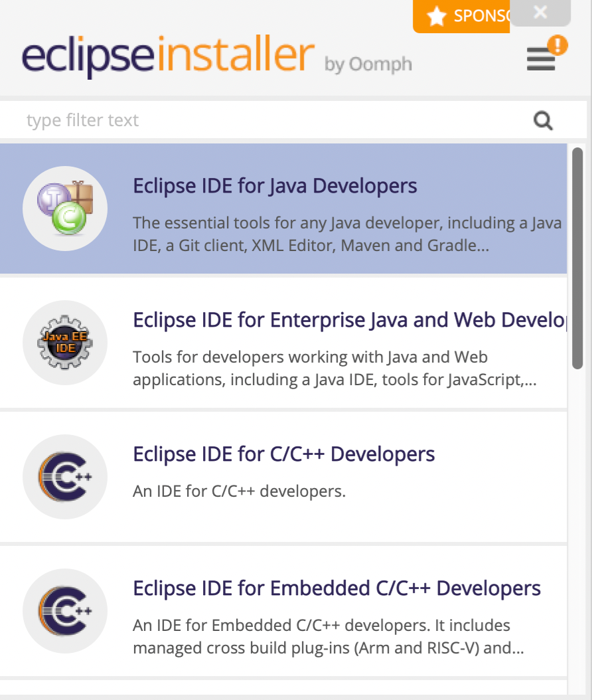Click the package list vertical scrollbar thumb
Screen dimensions: 592x700
[577, 258]
